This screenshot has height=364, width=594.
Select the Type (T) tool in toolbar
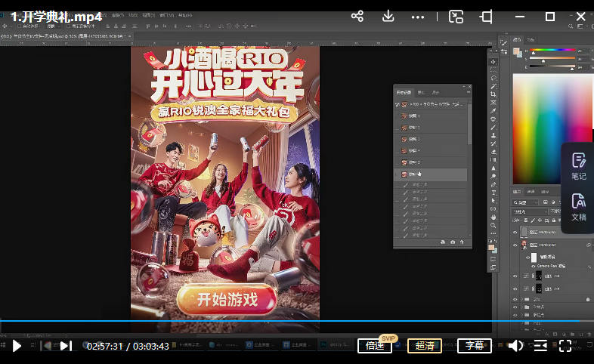point(493,193)
